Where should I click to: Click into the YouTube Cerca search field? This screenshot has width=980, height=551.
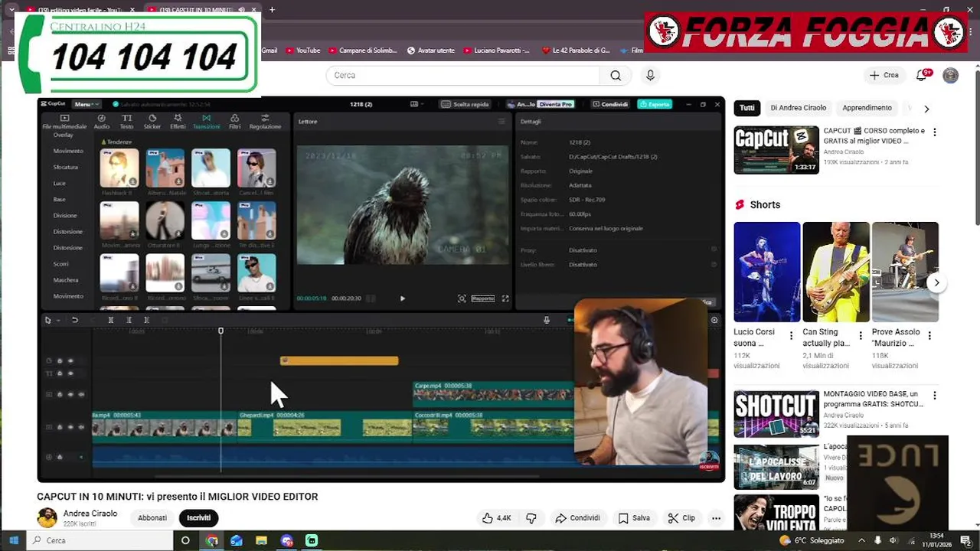click(463, 75)
